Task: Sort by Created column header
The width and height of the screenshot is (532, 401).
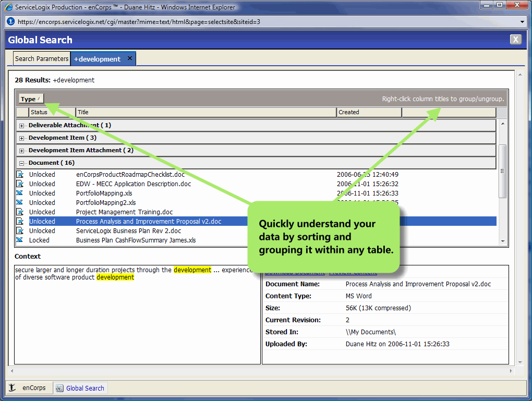Action: [369, 112]
